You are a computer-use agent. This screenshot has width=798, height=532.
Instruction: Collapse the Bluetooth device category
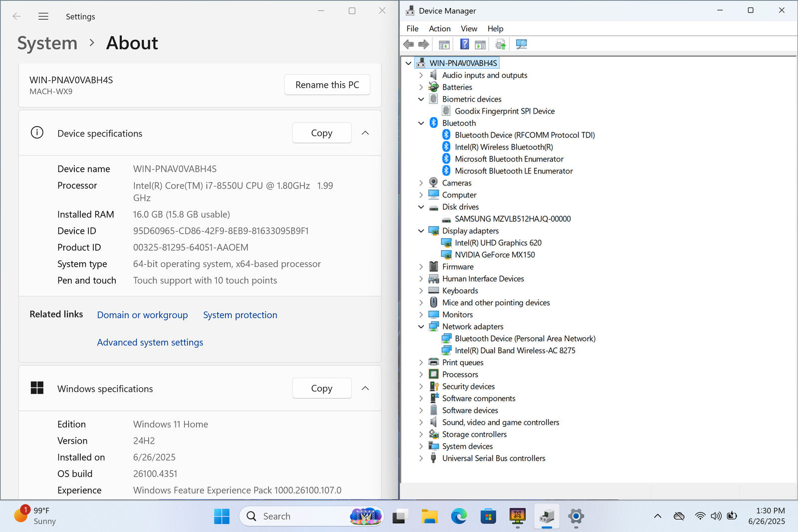pos(421,123)
